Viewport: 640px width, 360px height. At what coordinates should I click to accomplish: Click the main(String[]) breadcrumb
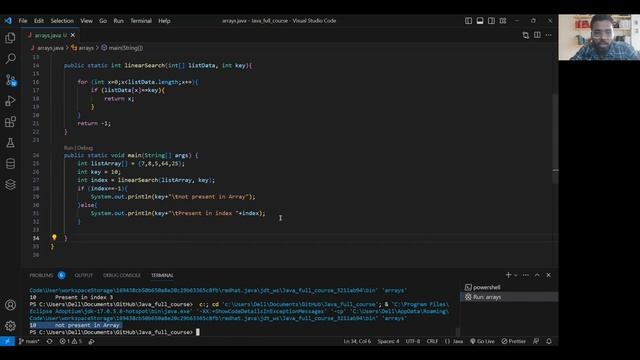(x=122, y=48)
